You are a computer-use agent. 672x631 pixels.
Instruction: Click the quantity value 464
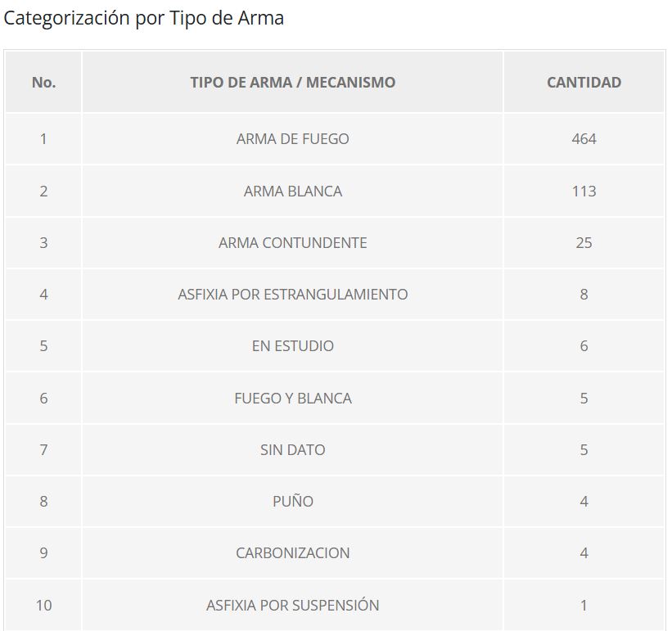[584, 139]
